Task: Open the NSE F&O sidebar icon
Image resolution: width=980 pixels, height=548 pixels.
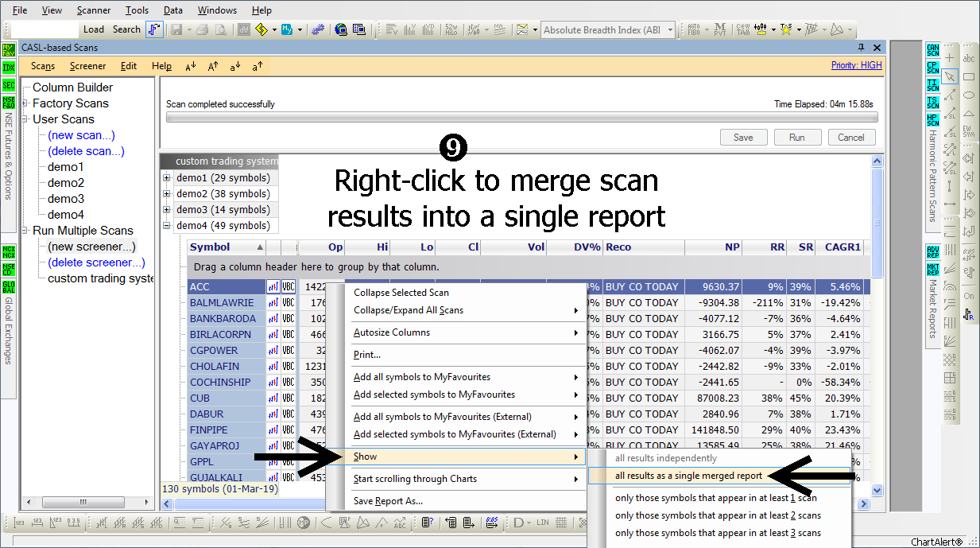Action: [9, 103]
